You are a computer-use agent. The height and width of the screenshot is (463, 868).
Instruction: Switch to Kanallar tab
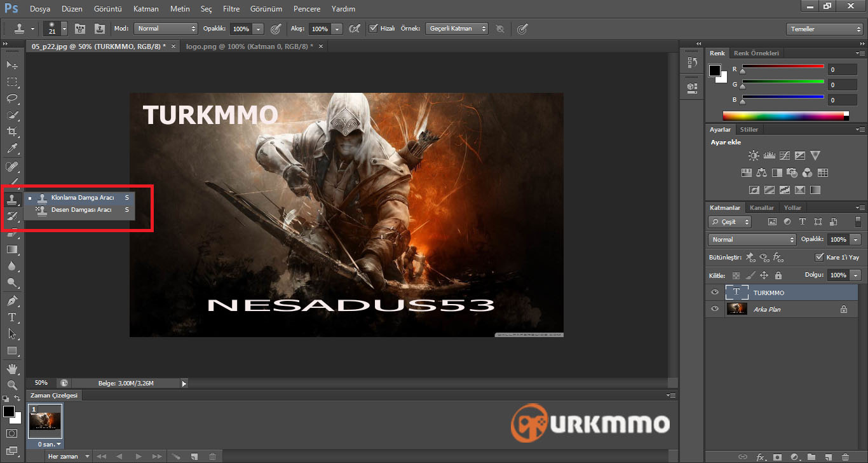tap(762, 207)
